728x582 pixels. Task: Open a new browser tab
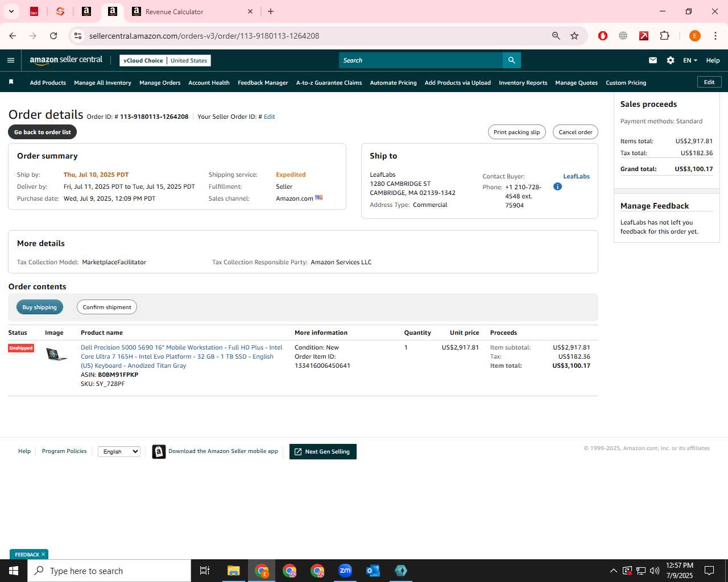point(271,11)
